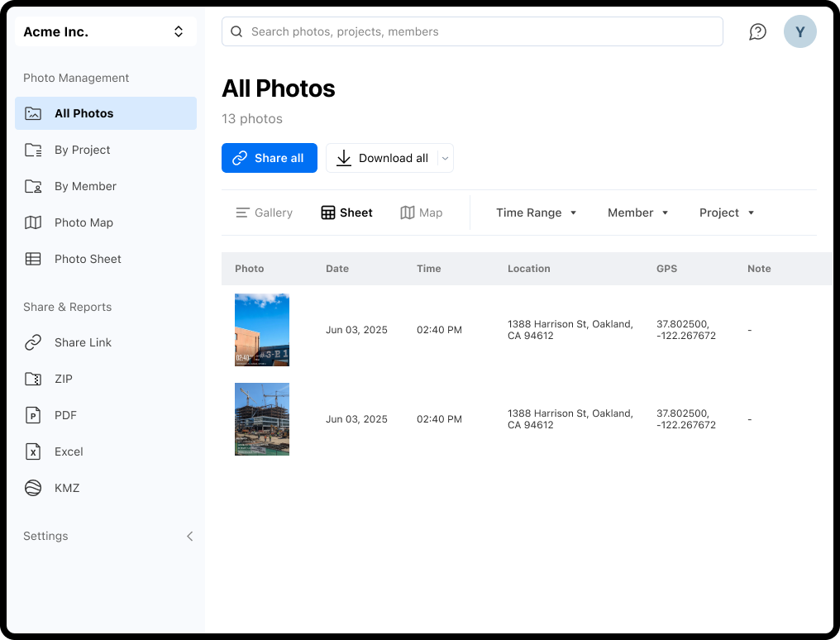Open the help chat question icon

pyautogui.click(x=757, y=31)
